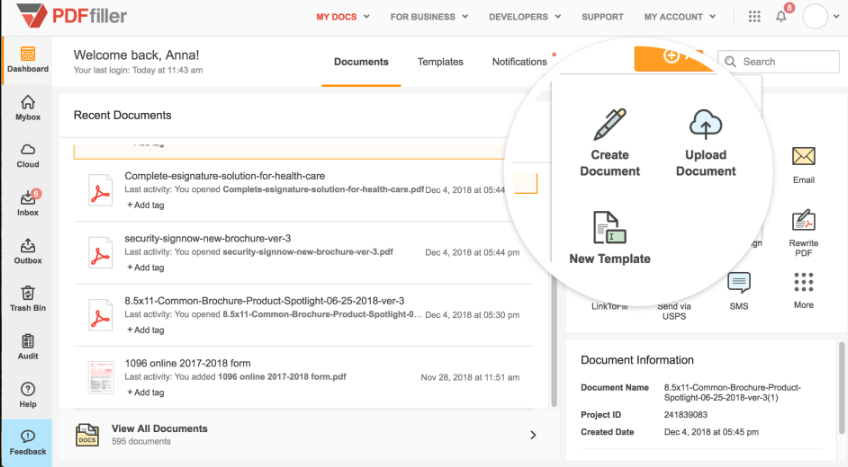Select Created Date Dec 4, 2018 value
Screen dimensions: 848x467
[x=711, y=432]
